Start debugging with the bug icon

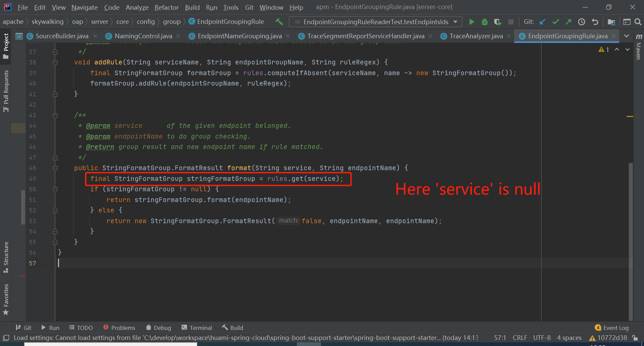pyautogui.click(x=484, y=22)
